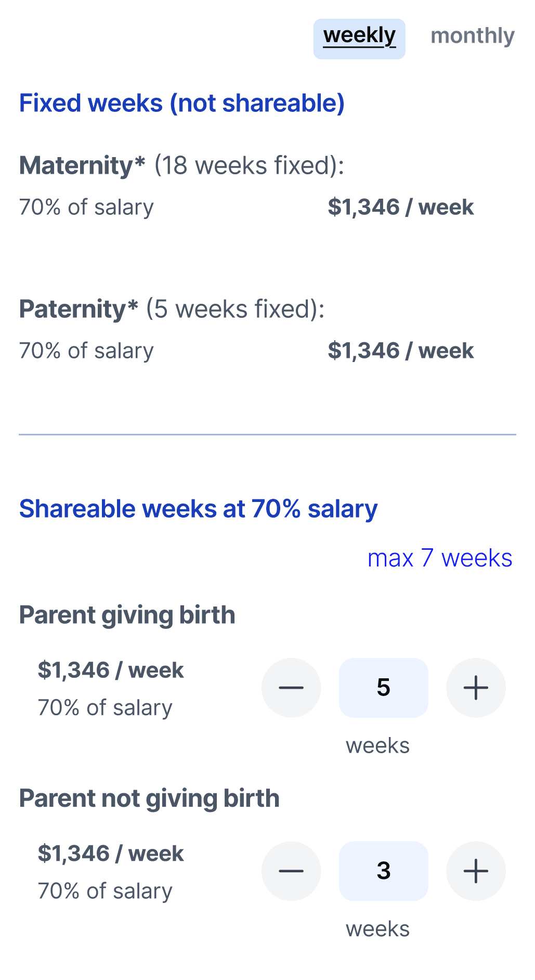The image size is (535, 980).
Task: Click the Parent not giving birth label
Action: (x=149, y=798)
